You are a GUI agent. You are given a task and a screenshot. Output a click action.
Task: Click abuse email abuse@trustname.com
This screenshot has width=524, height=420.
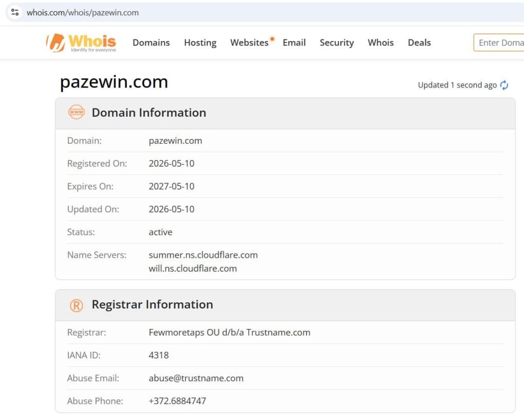(x=196, y=378)
